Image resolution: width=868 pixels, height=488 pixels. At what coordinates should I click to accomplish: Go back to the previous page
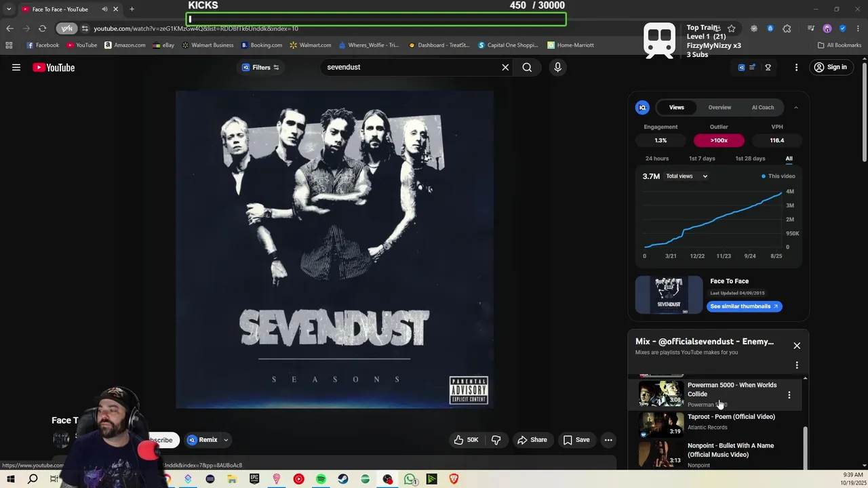click(9, 28)
